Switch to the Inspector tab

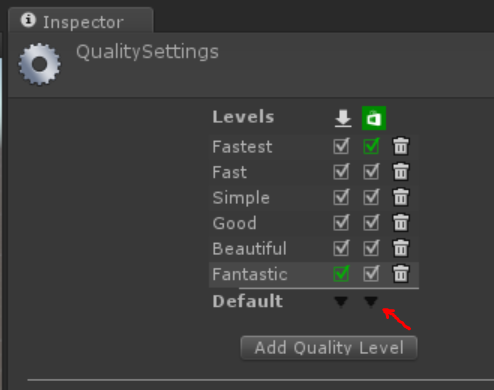click(81, 21)
